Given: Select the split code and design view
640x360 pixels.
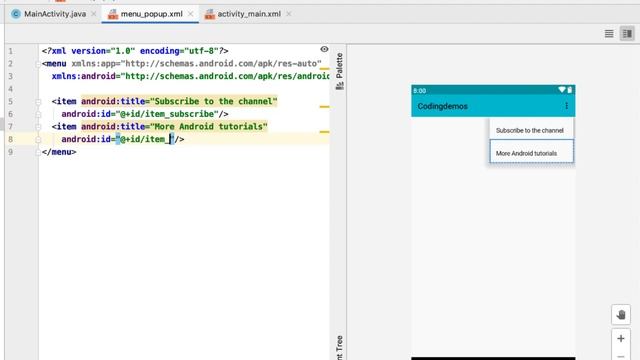Looking at the screenshot, I should pos(627,33).
